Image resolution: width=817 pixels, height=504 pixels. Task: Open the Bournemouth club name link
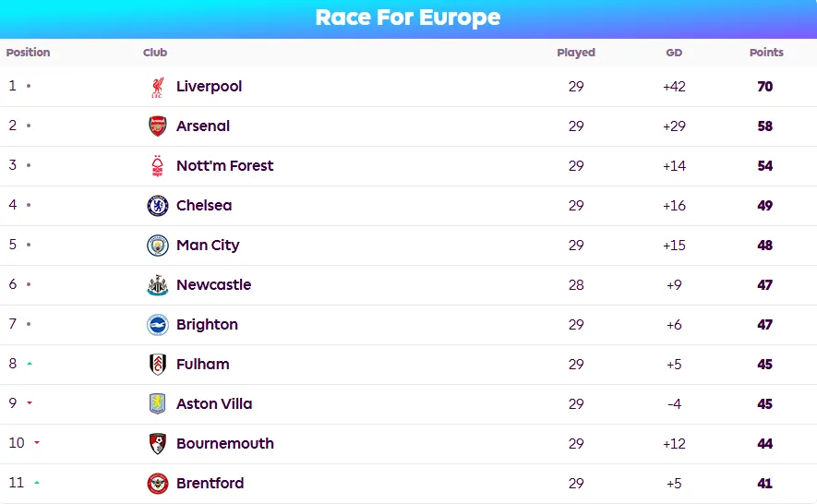[225, 444]
